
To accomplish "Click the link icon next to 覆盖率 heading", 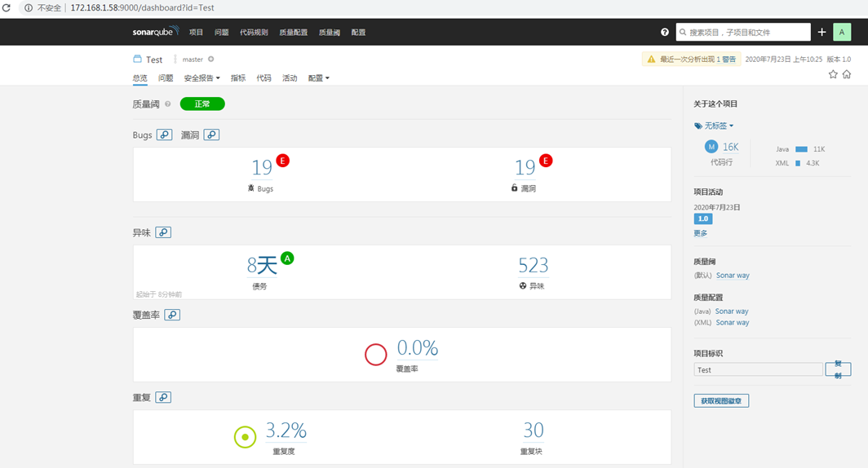I will (x=172, y=315).
